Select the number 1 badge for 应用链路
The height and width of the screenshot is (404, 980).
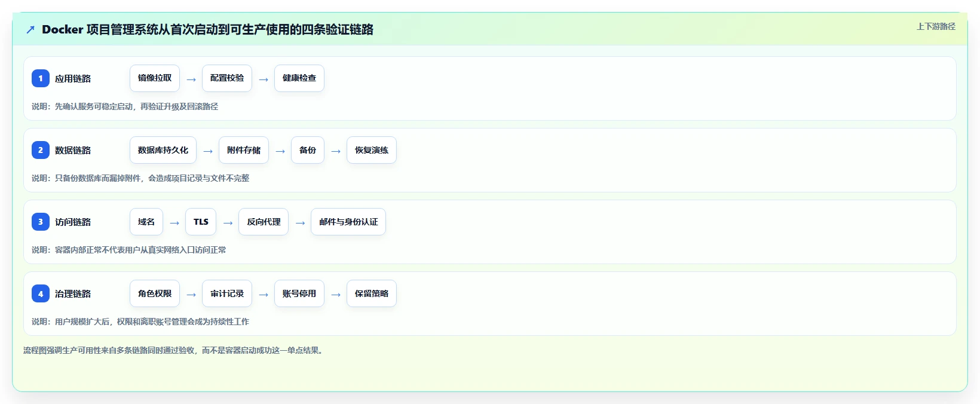pyautogui.click(x=41, y=78)
